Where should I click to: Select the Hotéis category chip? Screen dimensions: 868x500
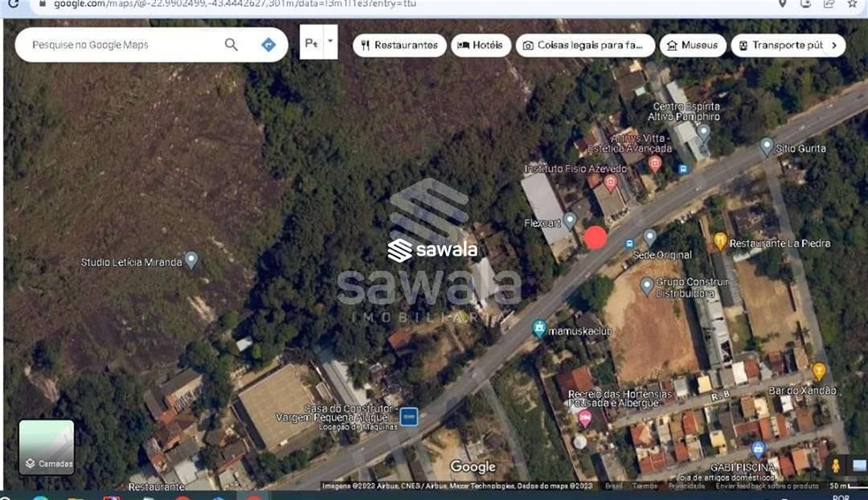click(x=481, y=45)
